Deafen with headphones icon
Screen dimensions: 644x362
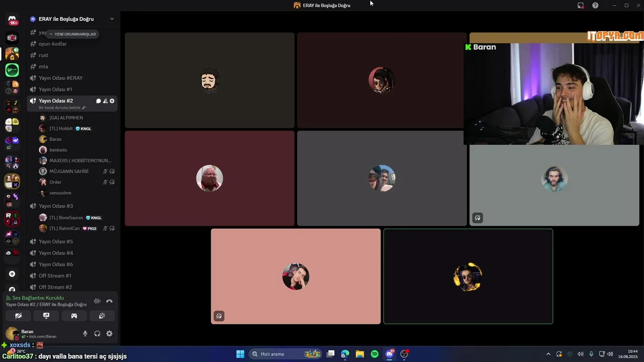pyautogui.click(x=97, y=334)
